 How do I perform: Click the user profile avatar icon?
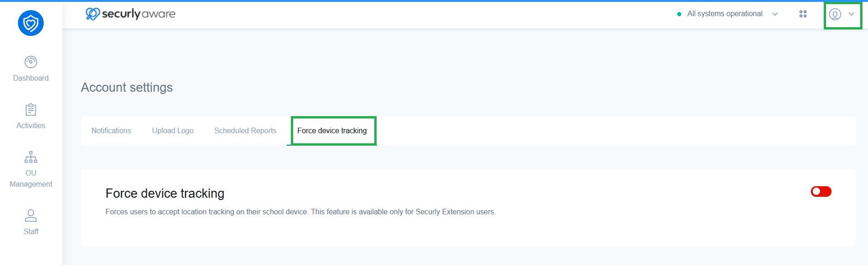835,14
